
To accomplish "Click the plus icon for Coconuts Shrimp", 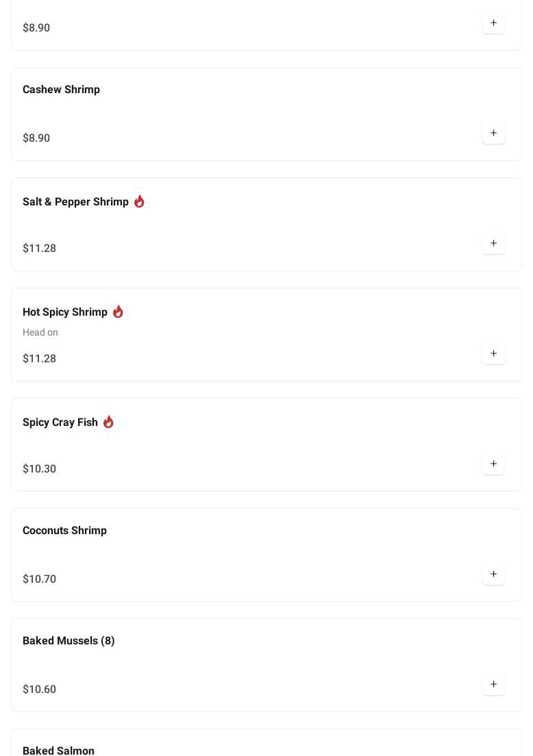I will 493,574.
